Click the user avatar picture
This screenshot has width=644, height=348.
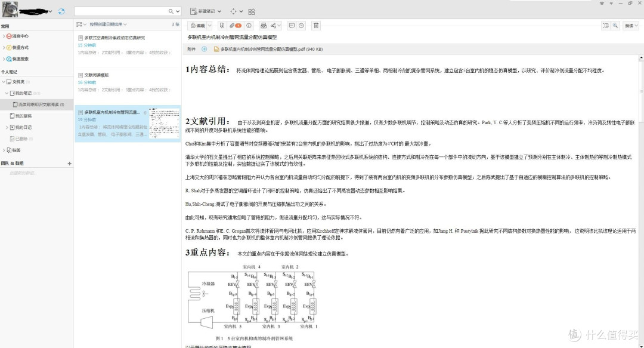10,9
